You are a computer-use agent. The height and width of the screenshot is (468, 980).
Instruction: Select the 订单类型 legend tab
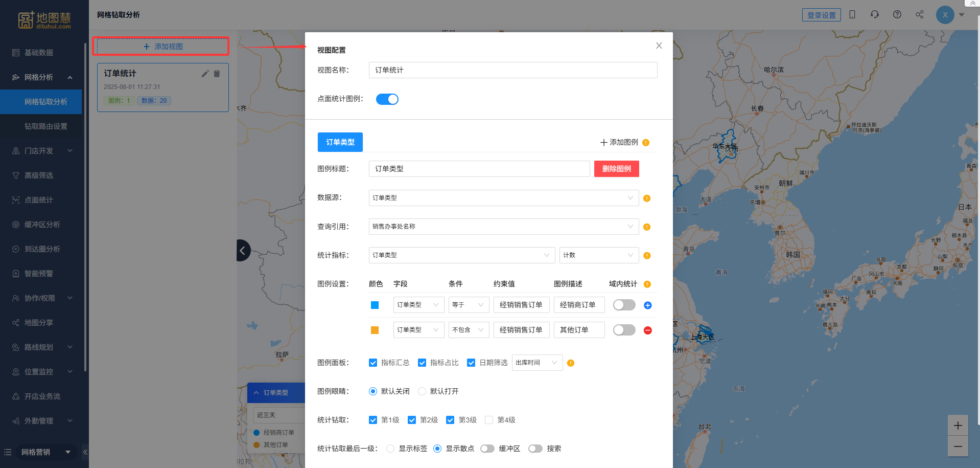point(340,142)
